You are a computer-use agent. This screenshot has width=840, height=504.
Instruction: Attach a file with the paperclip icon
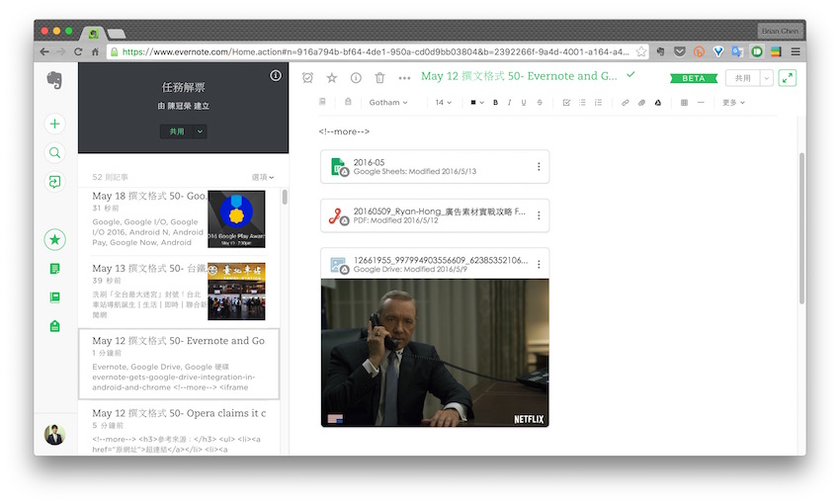pyautogui.click(x=641, y=103)
